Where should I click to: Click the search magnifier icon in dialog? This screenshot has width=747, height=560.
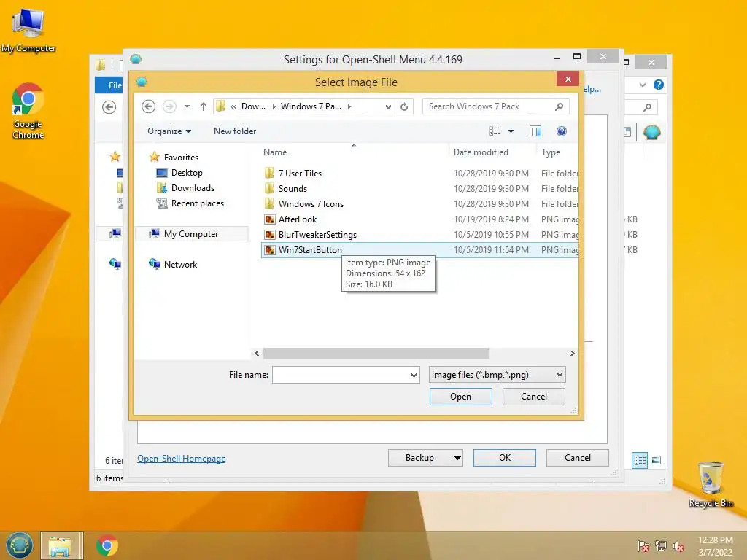[560, 106]
